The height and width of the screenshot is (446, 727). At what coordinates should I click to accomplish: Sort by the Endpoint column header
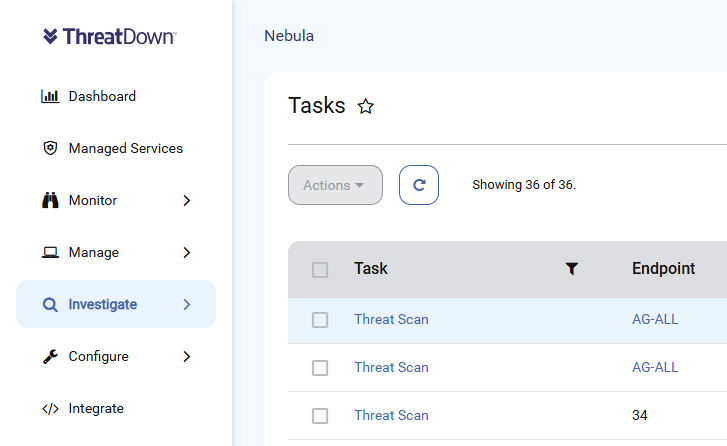point(663,268)
